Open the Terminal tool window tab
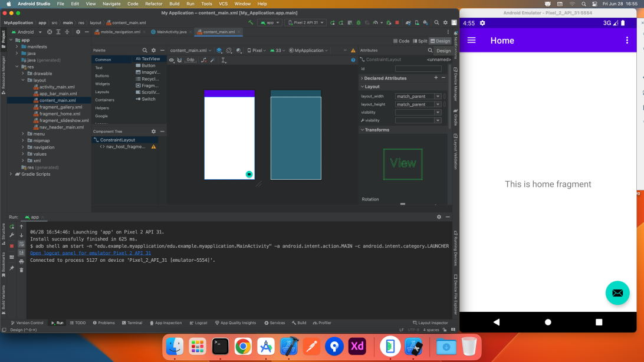Viewport: 644px width, 362px height. [132, 323]
